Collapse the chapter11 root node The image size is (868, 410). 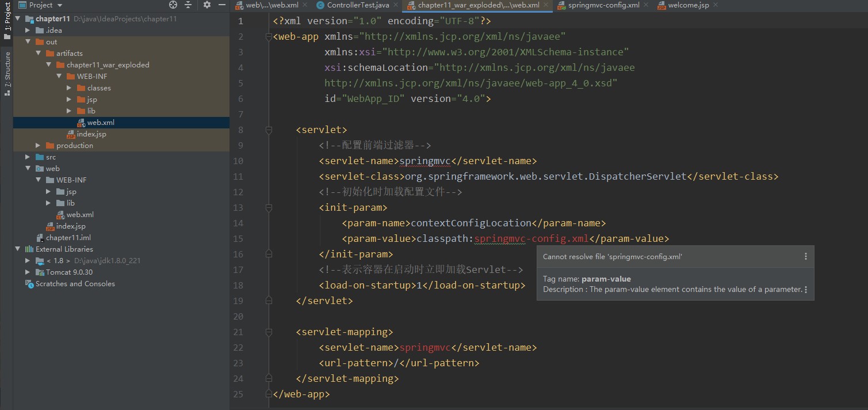click(x=18, y=19)
